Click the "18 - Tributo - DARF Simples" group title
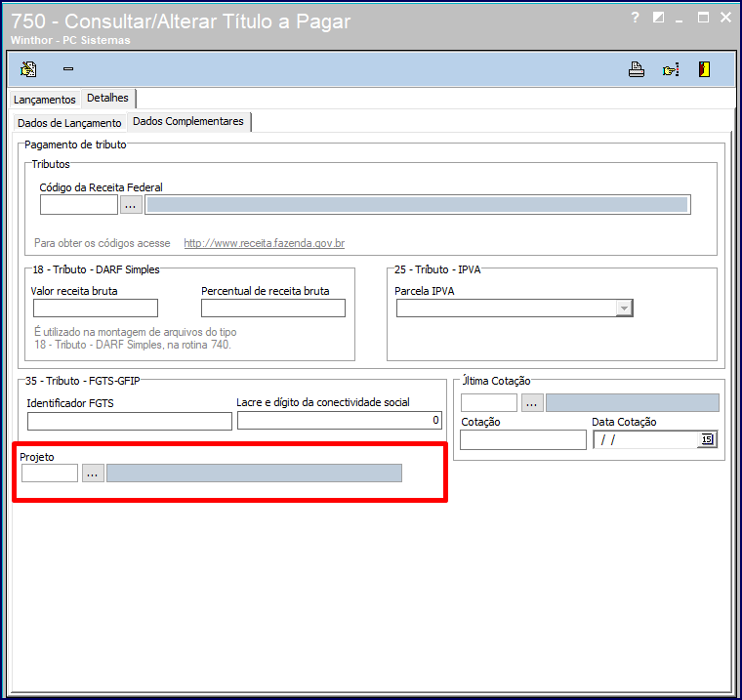Image resolution: width=742 pixels, height=700 pixels. pos(96,269)
